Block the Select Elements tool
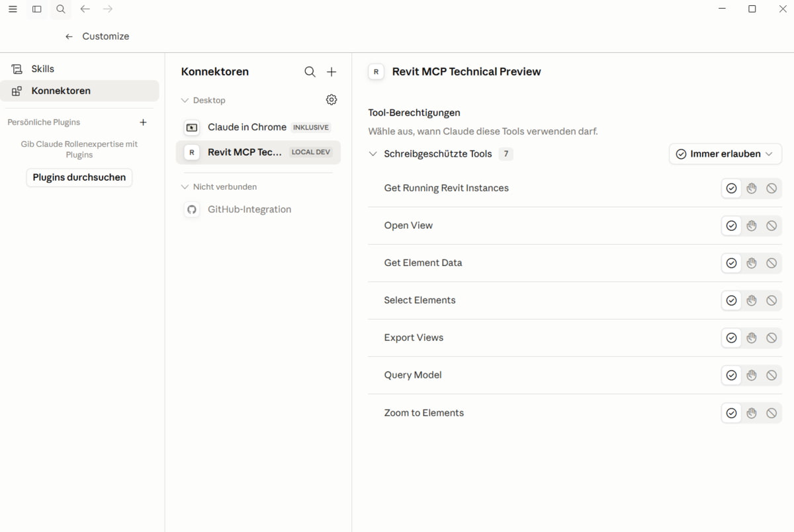 pyautogui.click(x=772, y=300)
